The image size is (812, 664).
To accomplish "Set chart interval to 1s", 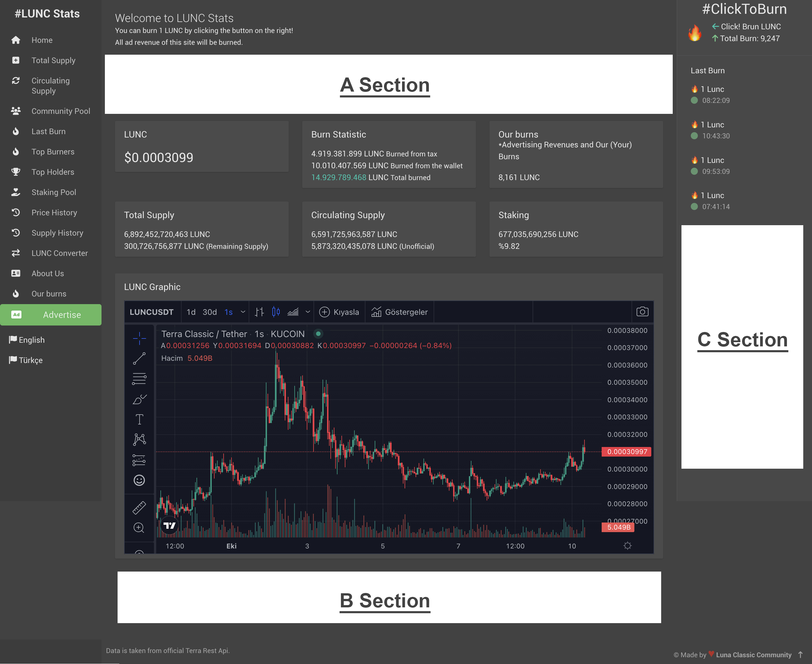I will click(x=228, y=312).
